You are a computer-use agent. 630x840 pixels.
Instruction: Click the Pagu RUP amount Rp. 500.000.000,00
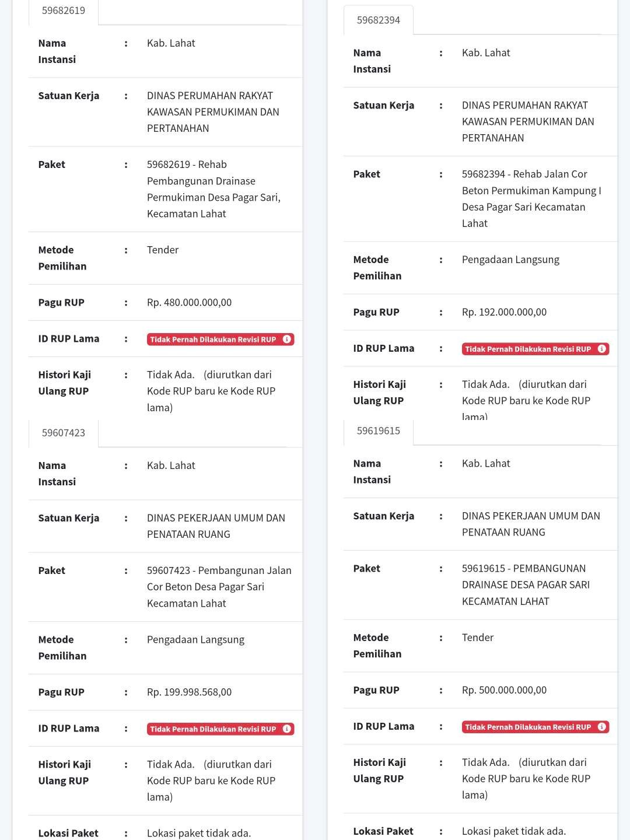click(504, 690)
